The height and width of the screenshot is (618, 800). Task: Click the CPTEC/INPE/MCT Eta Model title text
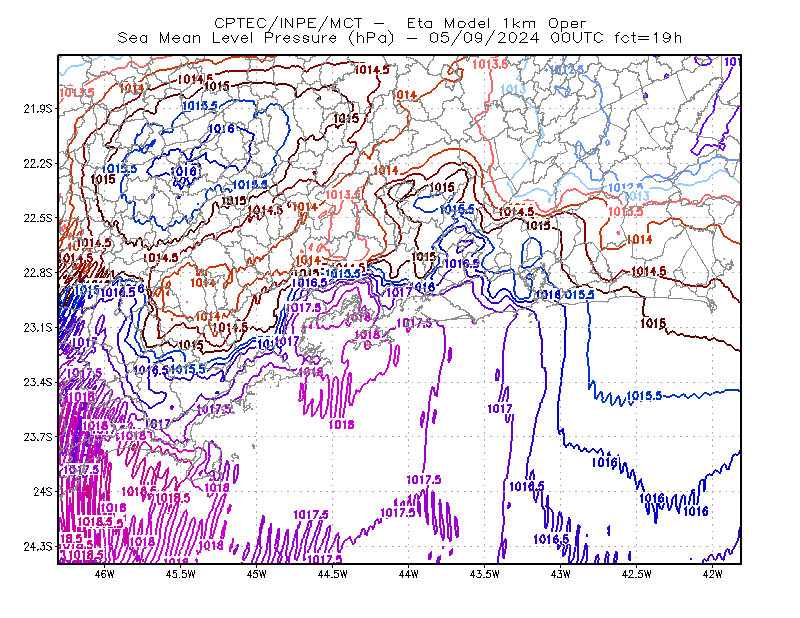point(400,23)
